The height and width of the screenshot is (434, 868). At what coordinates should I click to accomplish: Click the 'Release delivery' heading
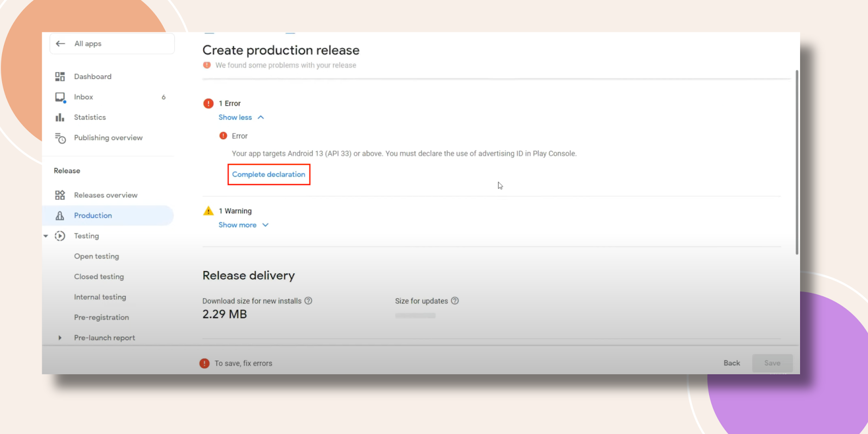tap(248, 276)
